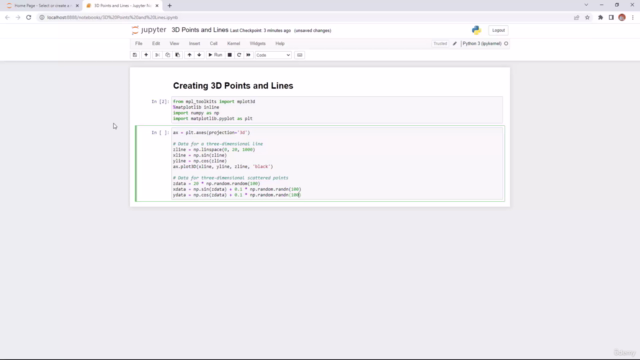
Task: Paste cells below
Action: tap(178, 55)
